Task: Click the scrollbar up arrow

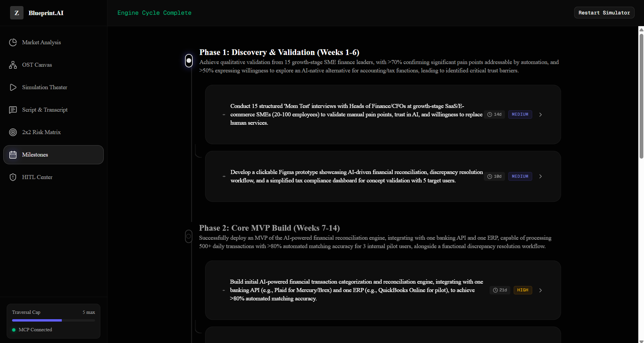Action: tap(641, 30)
